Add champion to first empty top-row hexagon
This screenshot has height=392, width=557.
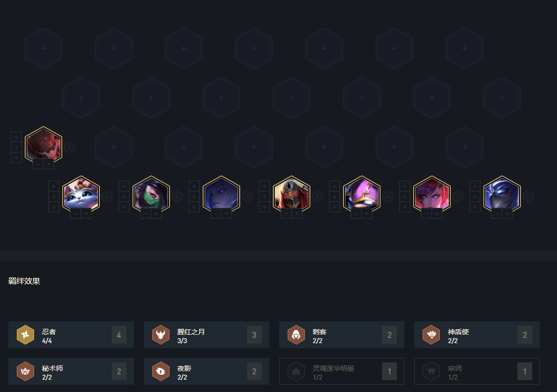pyautogui.click(x=43, y=48)
